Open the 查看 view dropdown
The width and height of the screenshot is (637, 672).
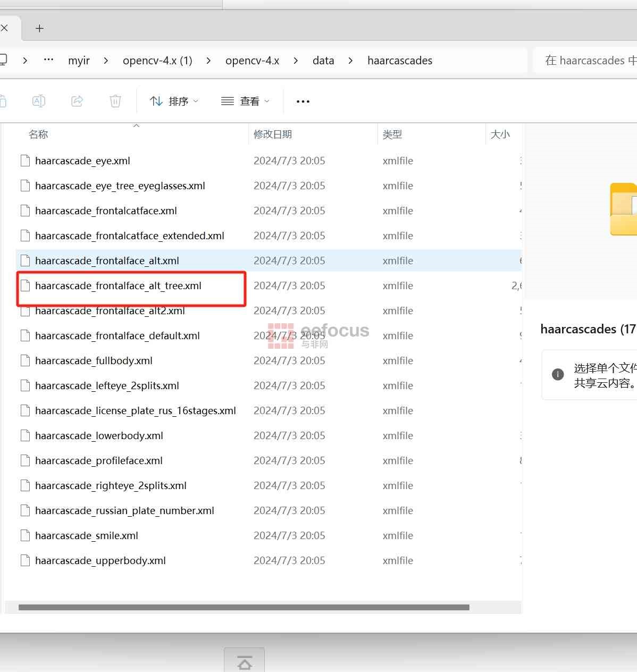pyautogui.click(x=245, y=101)
